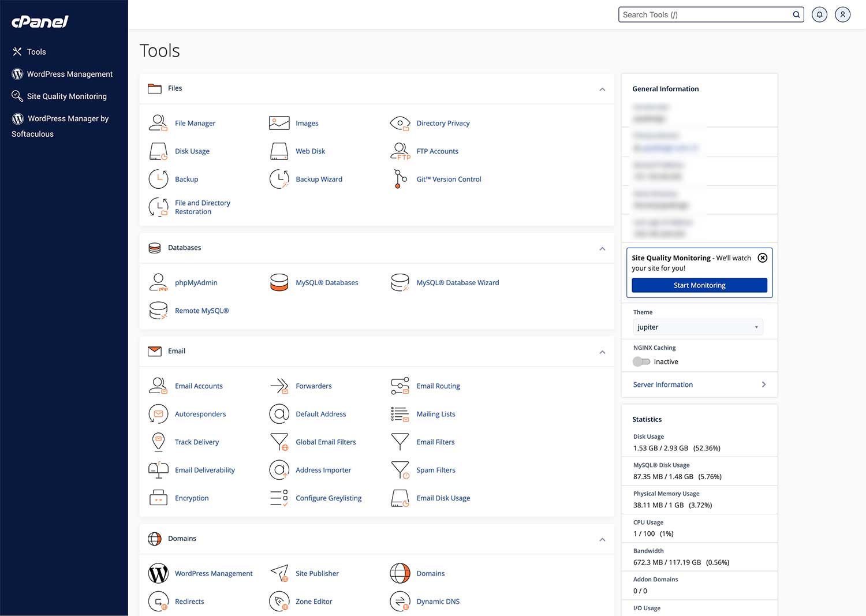Click the Email Accounts icon

point(158,386)
